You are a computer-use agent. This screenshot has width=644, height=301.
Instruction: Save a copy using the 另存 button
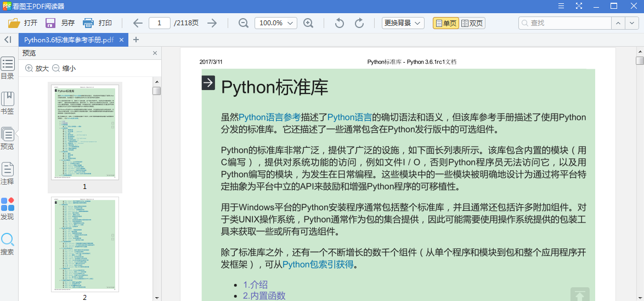pos(60,23)
